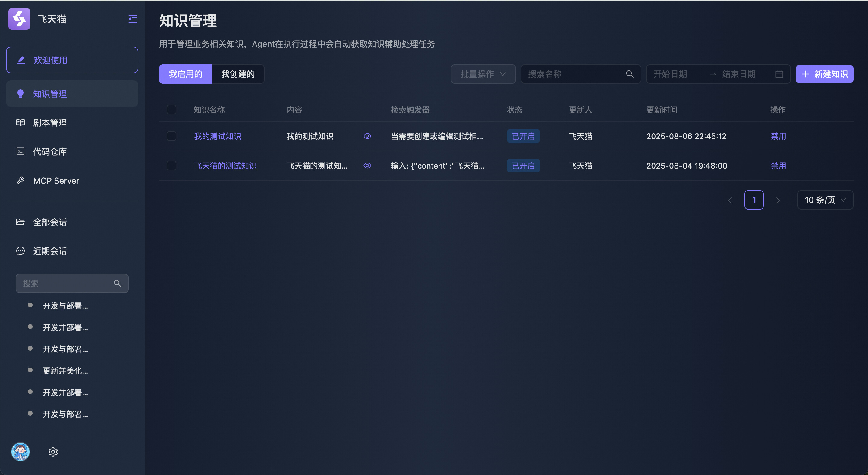The image size is (868, 475).
Task: Check the 飞天猫的测试知识 row checkbox
Action: [x=171, y=166]
